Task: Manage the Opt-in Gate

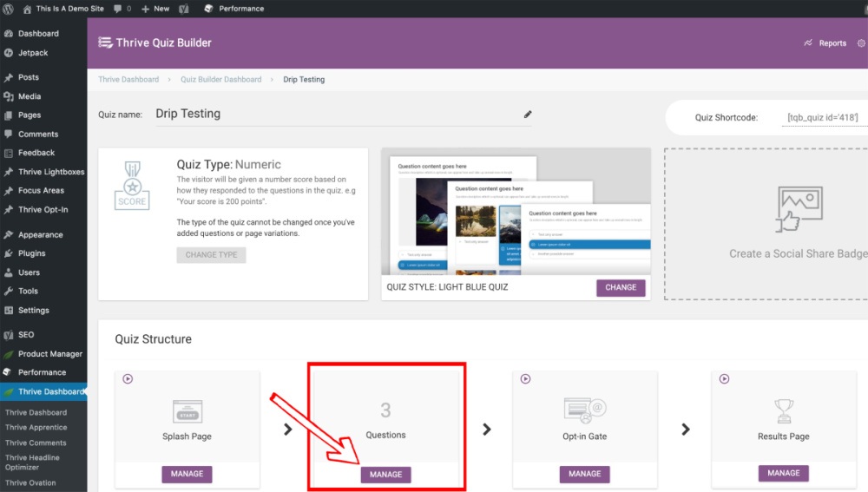Action: click(584, 475)
